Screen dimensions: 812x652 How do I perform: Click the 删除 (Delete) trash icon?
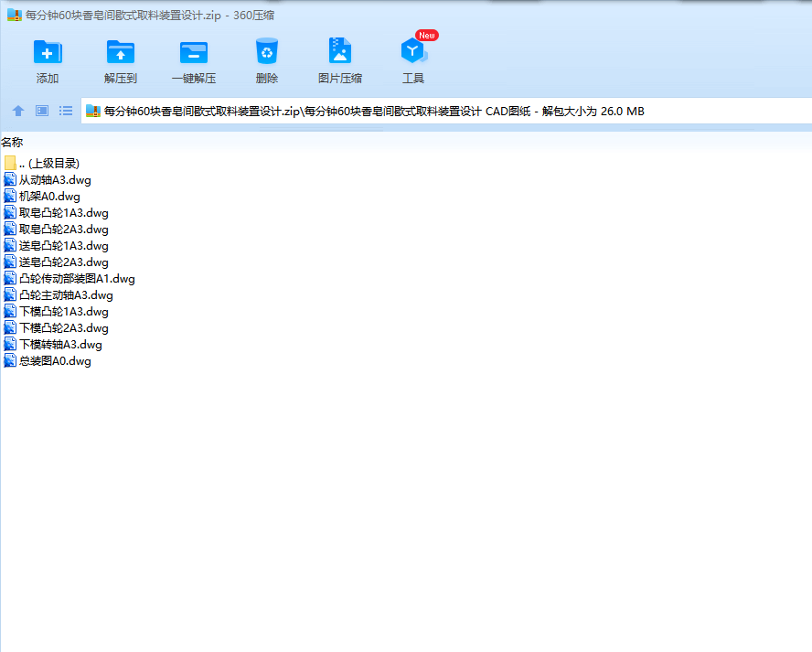[x=267, y=51]
